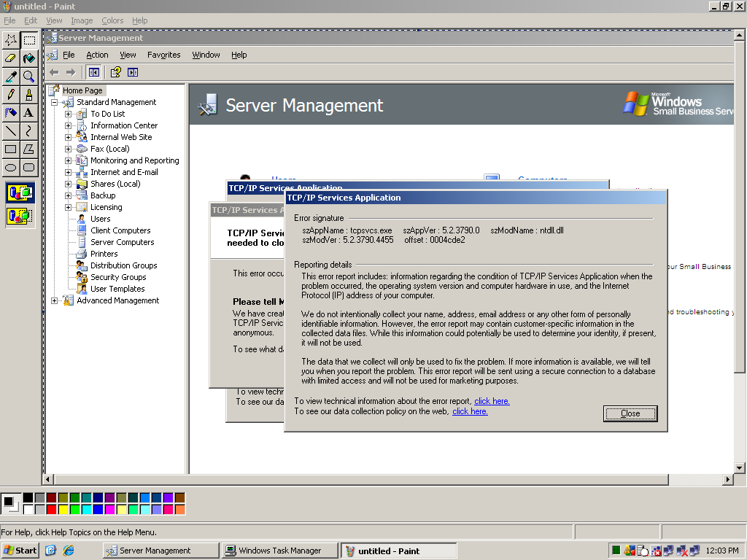Expand the Information Center node
Screen dimensions: 747x560
(68, 125)
